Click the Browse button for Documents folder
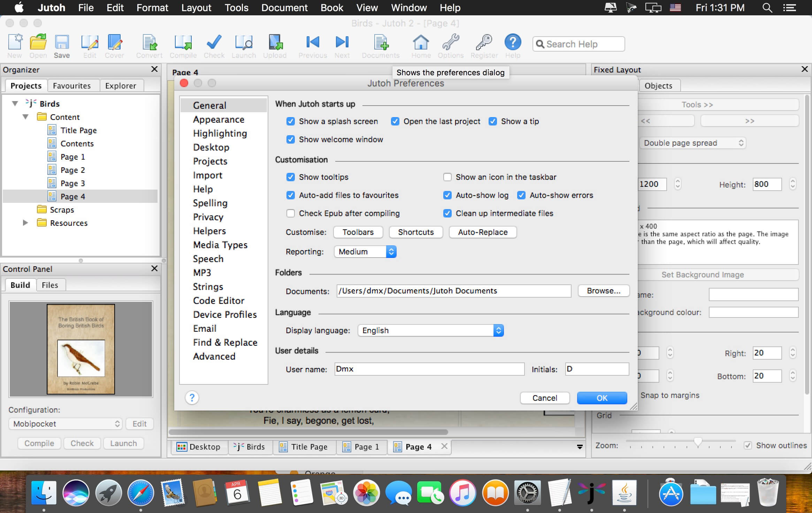812x513 pixels. [x=602, y=290]
